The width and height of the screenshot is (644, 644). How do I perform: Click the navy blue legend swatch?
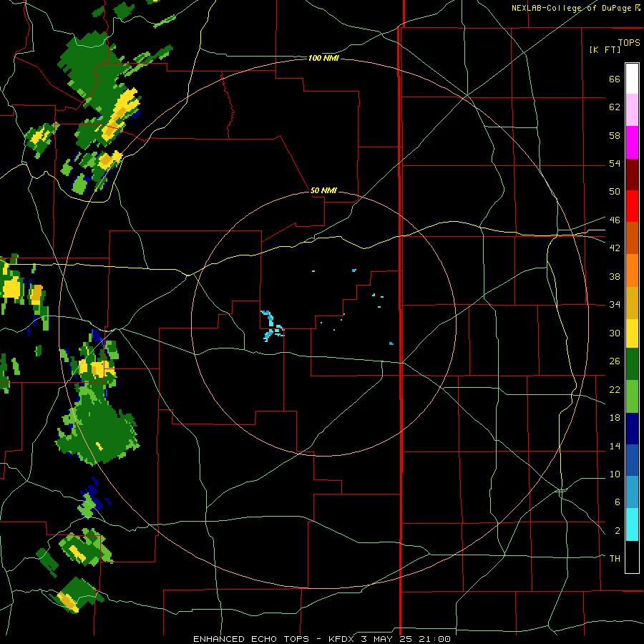(x=632, y=429)
